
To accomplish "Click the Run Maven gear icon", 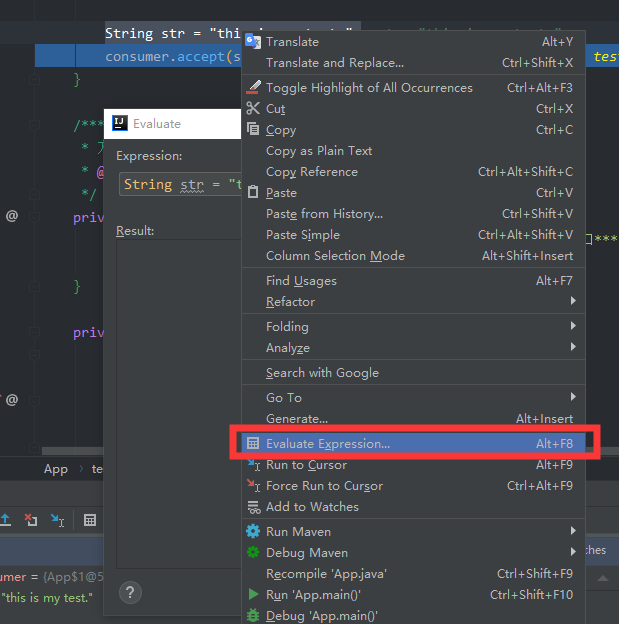I will coord(253,532).
